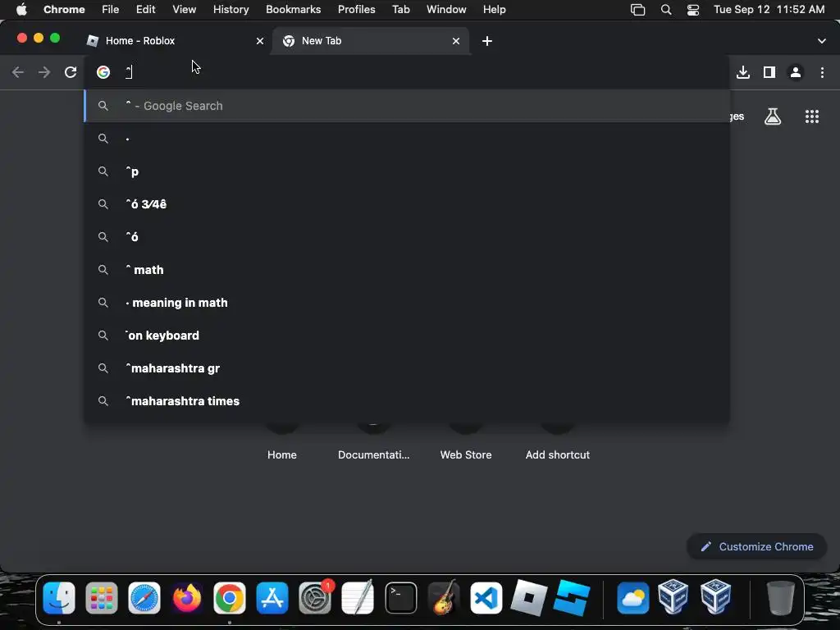840x630 pixels.
Task: Toggle the side panel icon
Action: [769, 72]
